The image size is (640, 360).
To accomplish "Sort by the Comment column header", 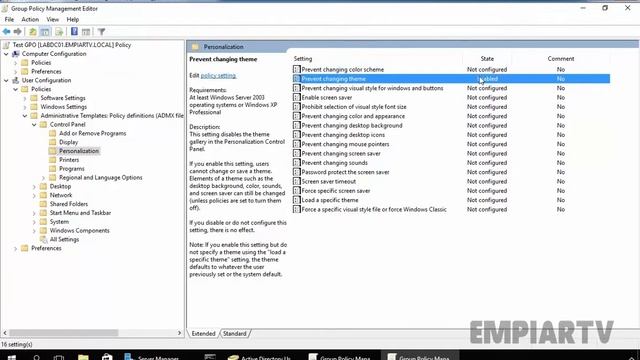I will 561,59.
